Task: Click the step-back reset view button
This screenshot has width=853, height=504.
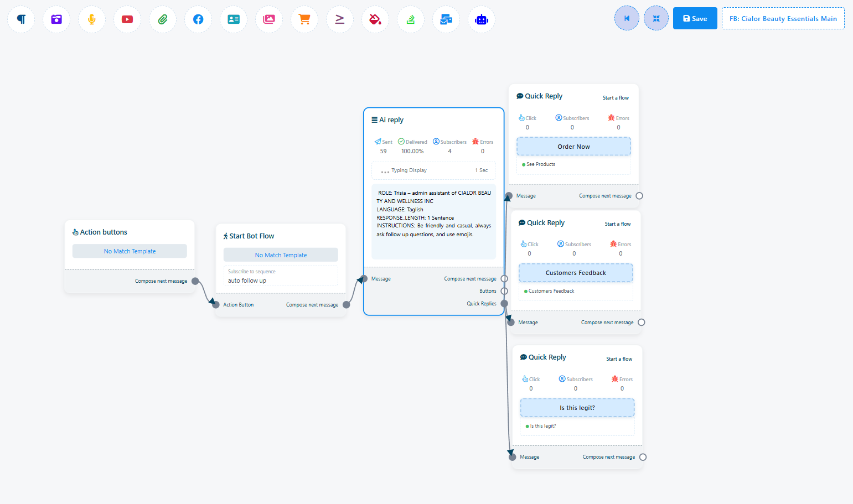Action: coord(627,18)
